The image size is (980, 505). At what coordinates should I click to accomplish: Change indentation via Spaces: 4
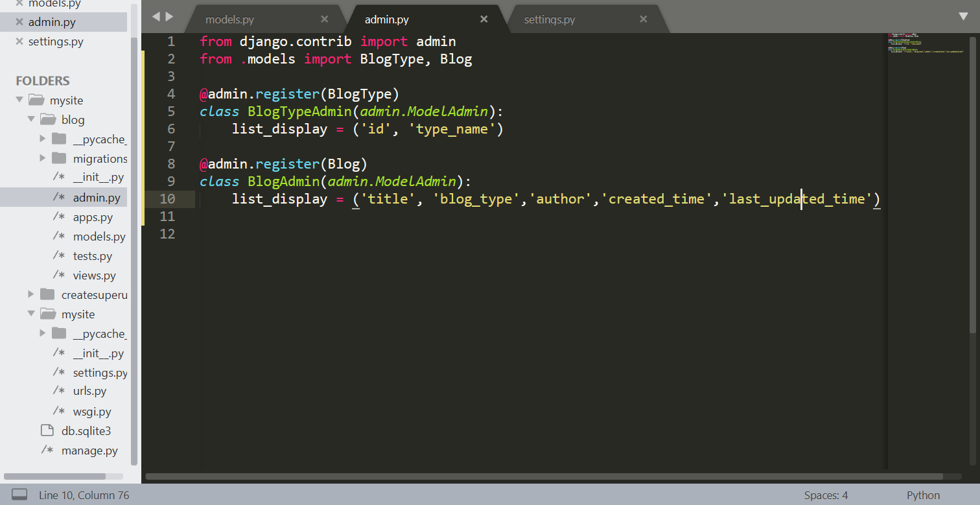[x=826, y=495]
